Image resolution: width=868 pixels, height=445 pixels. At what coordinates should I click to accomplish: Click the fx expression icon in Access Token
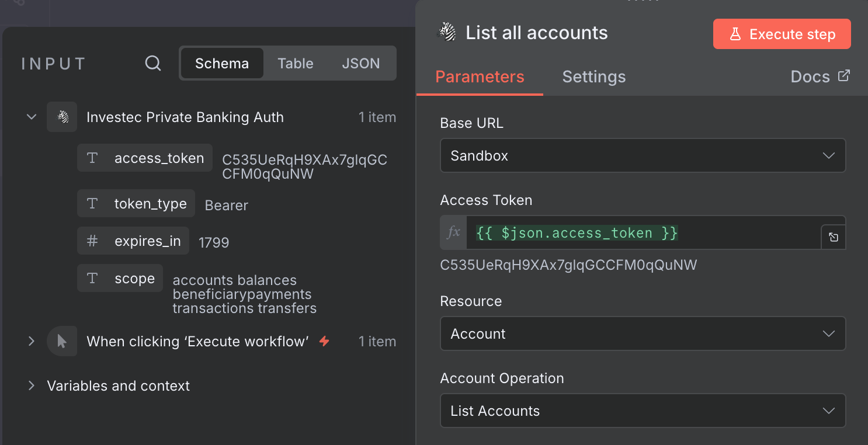click(453, 233)
